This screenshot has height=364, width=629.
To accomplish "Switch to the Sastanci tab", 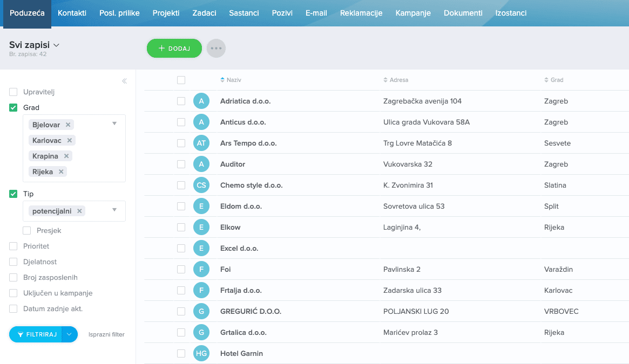I will [244, 13].
